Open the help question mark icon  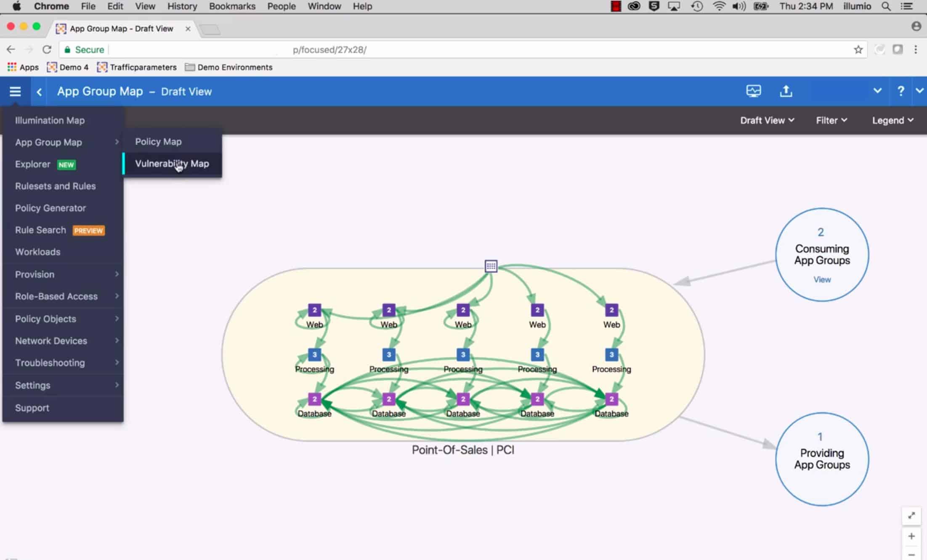900,91
